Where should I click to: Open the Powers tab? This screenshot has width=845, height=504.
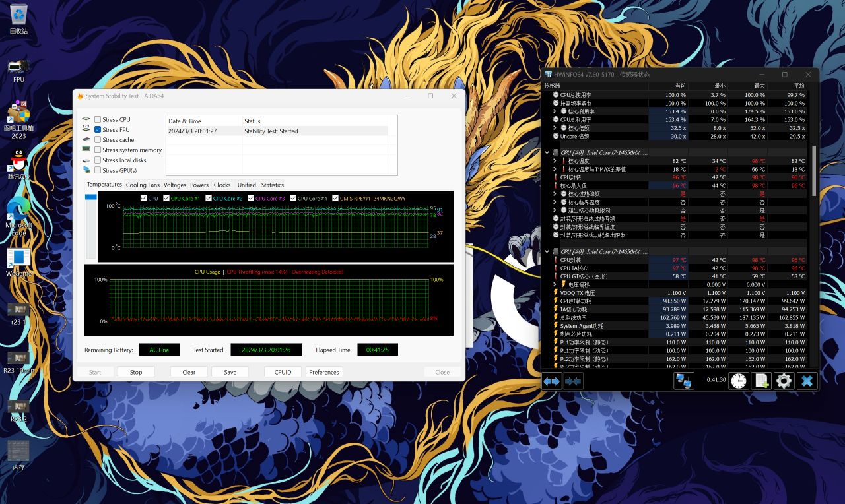coord(199,185)
